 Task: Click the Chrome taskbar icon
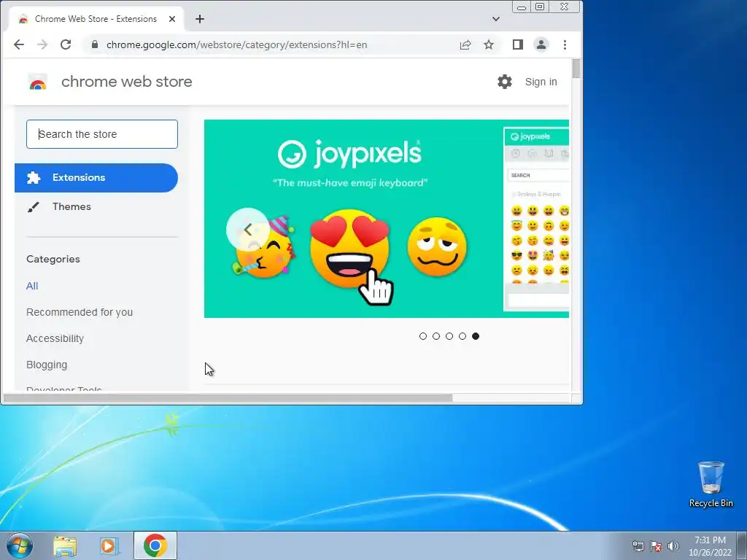(155, 545)
